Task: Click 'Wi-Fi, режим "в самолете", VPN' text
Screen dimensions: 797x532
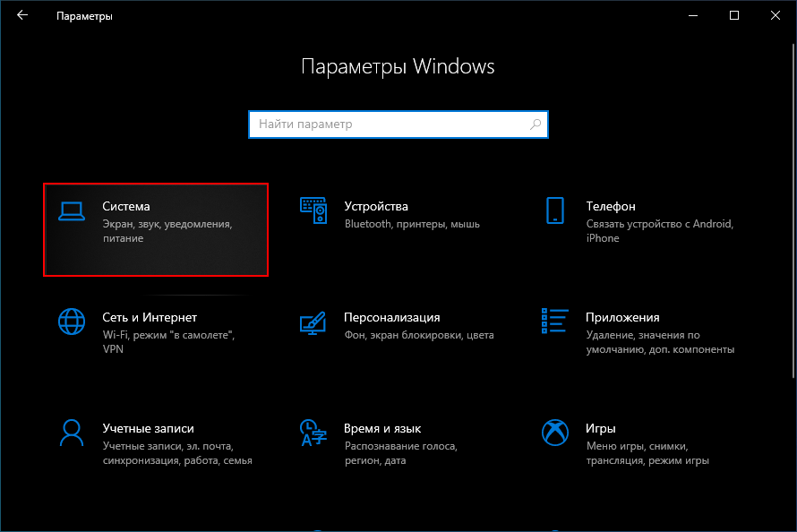Action: pyautogui.click(x=168, y=342)
